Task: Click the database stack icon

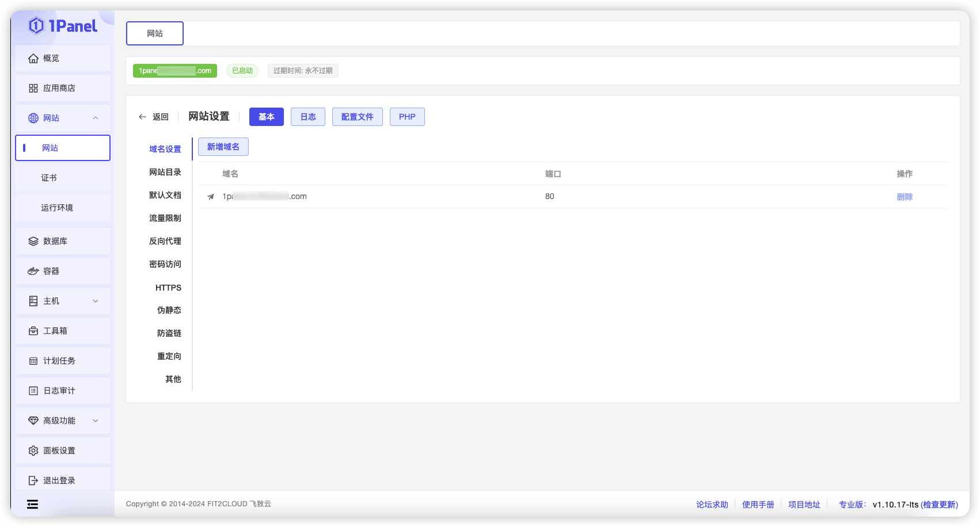Action: 33,242
